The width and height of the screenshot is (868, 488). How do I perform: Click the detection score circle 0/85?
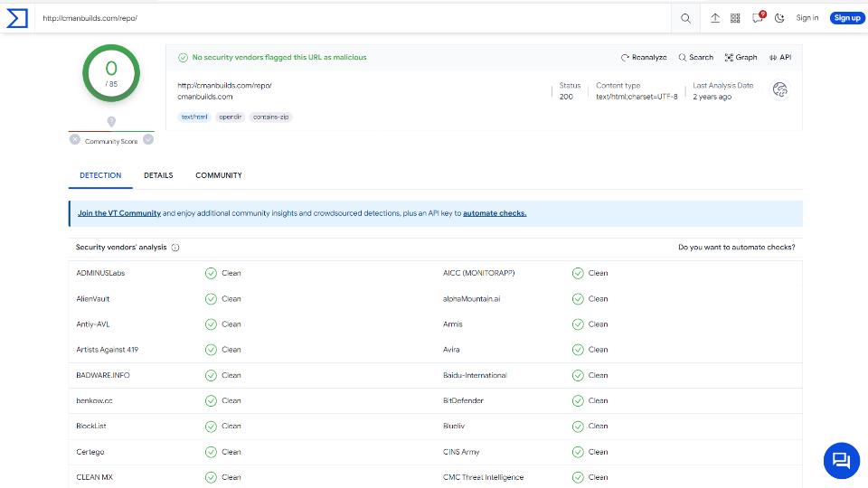[111, 73]
